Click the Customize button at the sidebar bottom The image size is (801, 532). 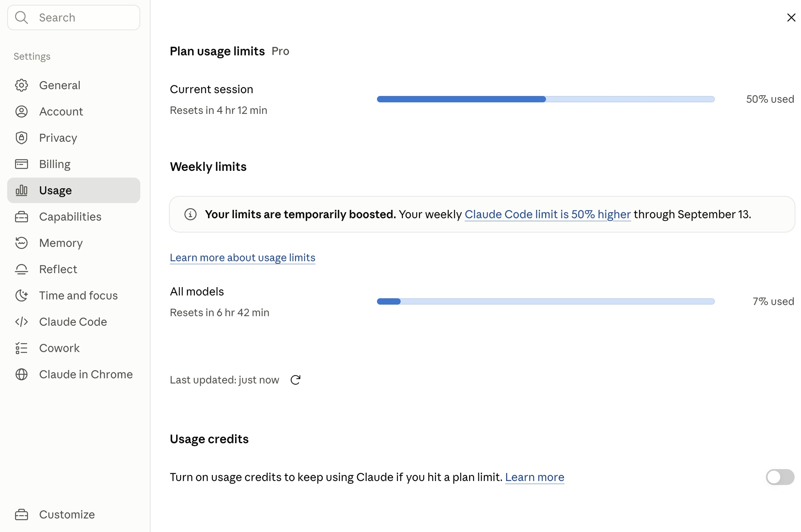point(74,514)
